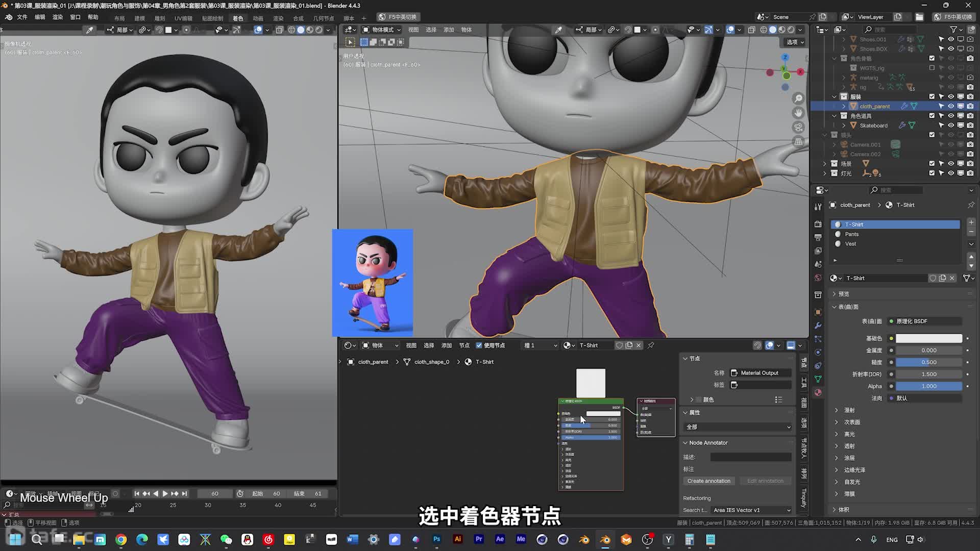The width and height of the screenshot is (980, 551).
Task: Open the Physics properties tab icon
Action: coord(818,352)
